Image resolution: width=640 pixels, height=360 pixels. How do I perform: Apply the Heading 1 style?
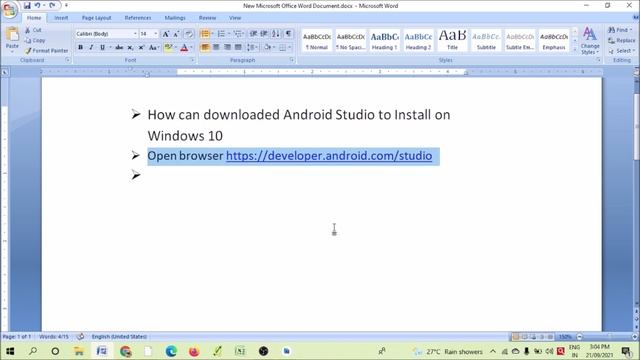pos(384,40)
